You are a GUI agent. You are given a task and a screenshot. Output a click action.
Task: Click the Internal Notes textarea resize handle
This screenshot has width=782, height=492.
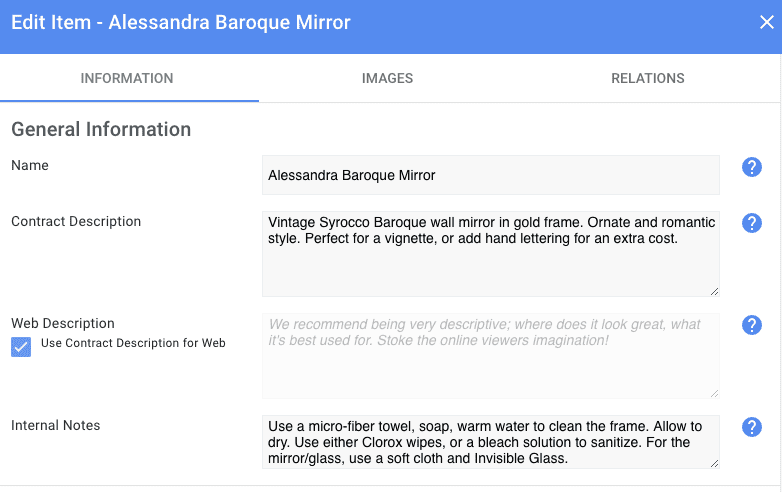714,463
